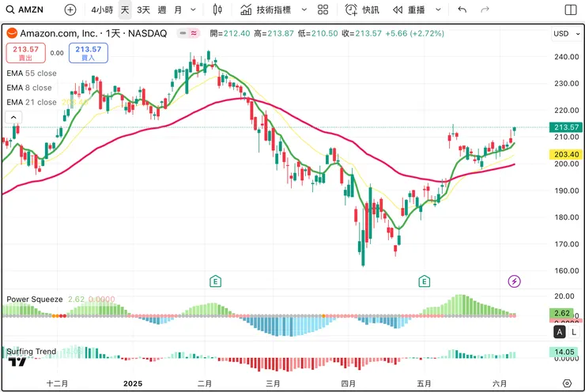Toggle log scale L button
This screenshot has height=392, width=585.
574,332
